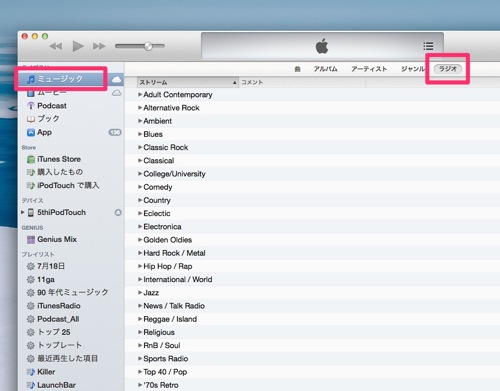Click the Apple logo in display
The height and width of the screenshot is (391, 500).
point(322,46)
